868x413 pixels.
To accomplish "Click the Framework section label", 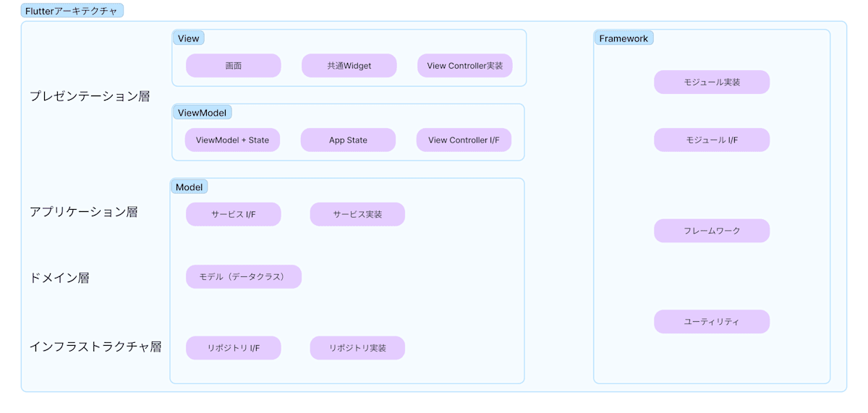I will pyautogui.click(x=624, y=38).
